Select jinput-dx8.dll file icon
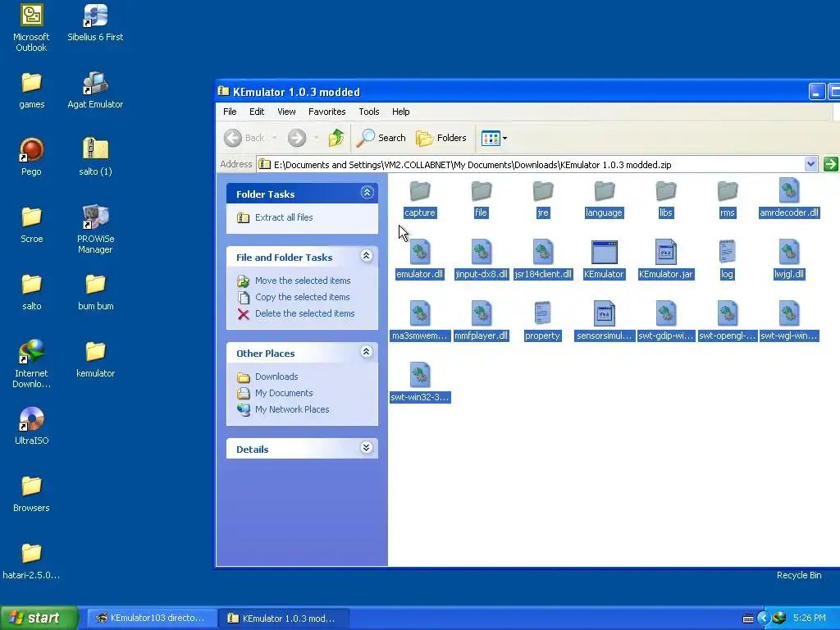Viewport: 840px width, 630px height. click(x=481, y=252)
